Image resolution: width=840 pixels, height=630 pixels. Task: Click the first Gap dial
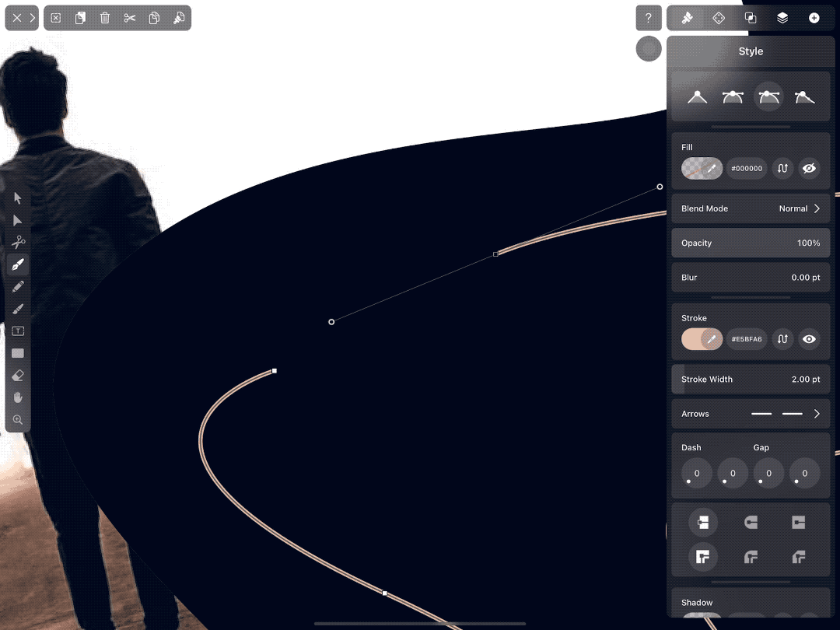tap(768, 473)
